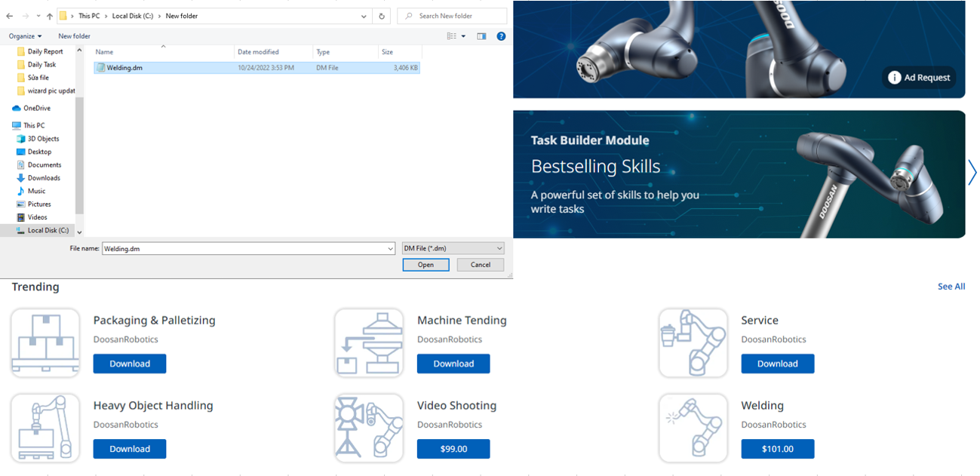Download Packaging & Palletizing module

[130, 364]
